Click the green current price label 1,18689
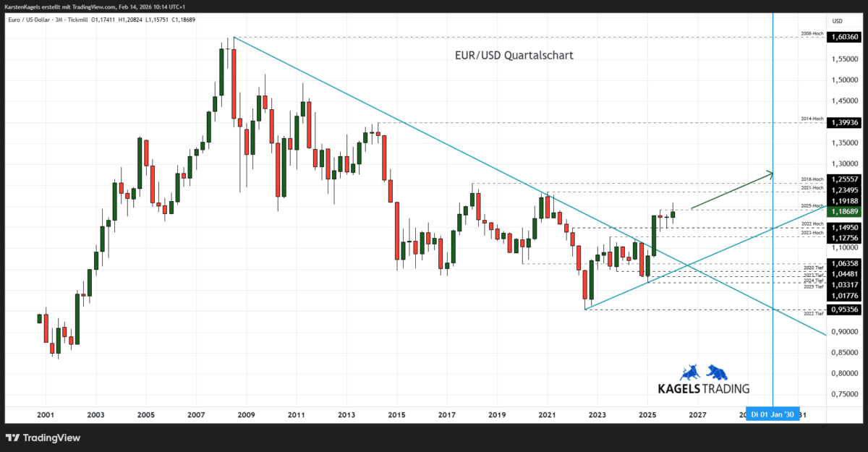 click(843, 212)
